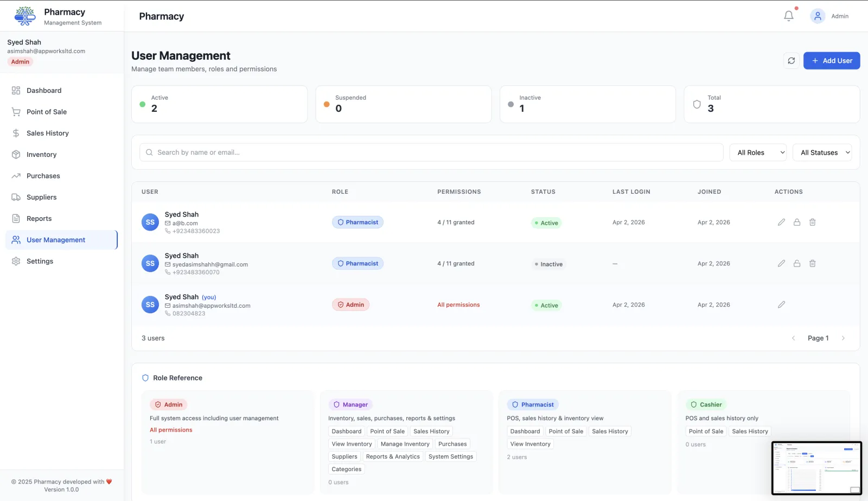Click the lock icon for a@b.com user
Viewport: 868px width, 501px height.
797,222
